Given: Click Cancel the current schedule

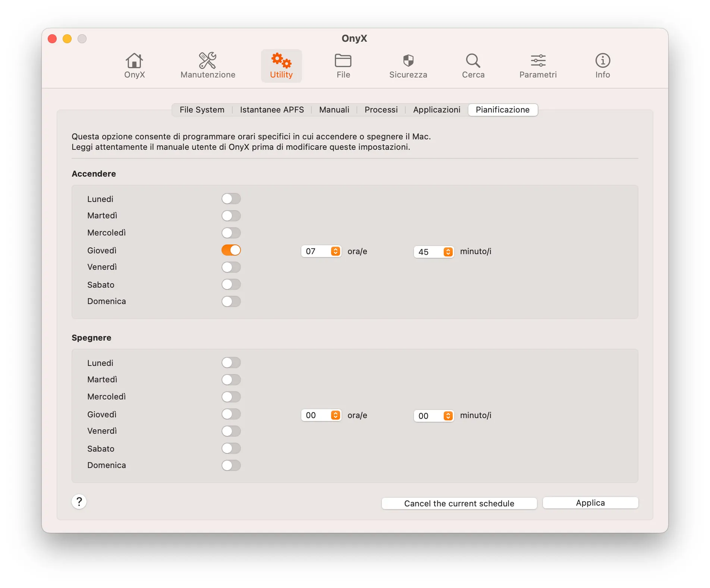Looking at the screenshot, I should (459, 503).
